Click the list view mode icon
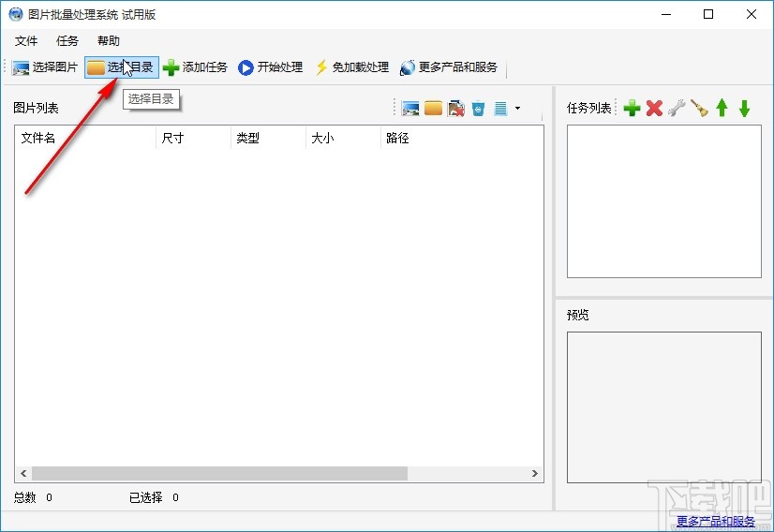The image size is (774, 532). (x=500, y=108)
